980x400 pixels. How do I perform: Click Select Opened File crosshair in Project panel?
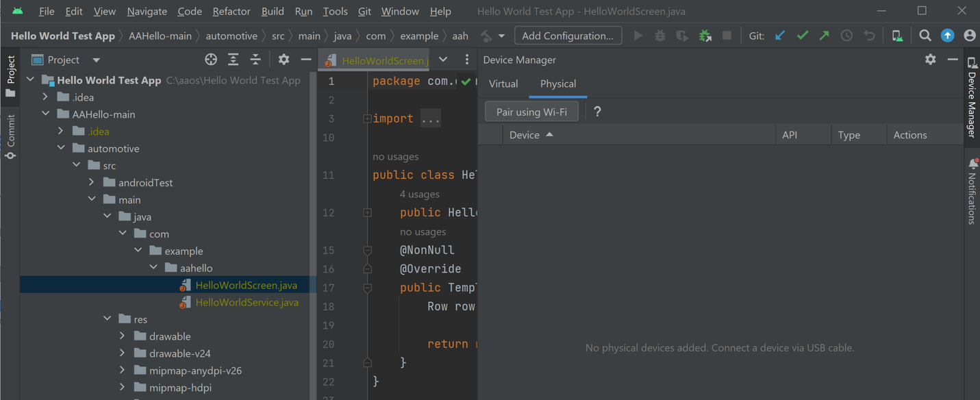(210, 59)
